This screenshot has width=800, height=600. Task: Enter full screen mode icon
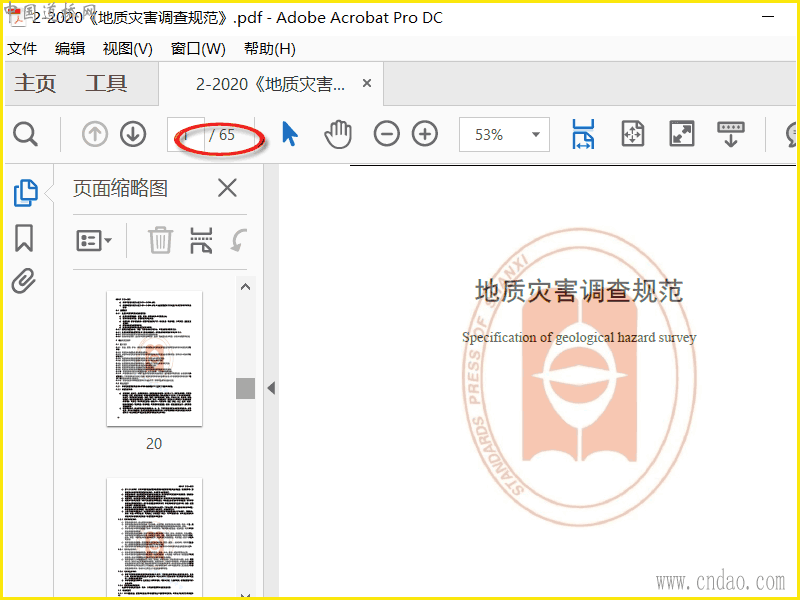(682, 134)
